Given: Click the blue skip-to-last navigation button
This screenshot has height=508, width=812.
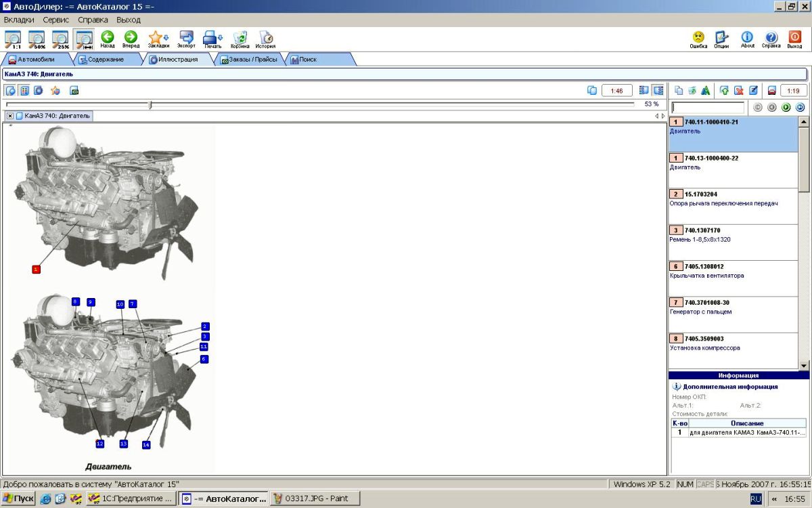Looking at the screenshot, I should coord(800,107).
